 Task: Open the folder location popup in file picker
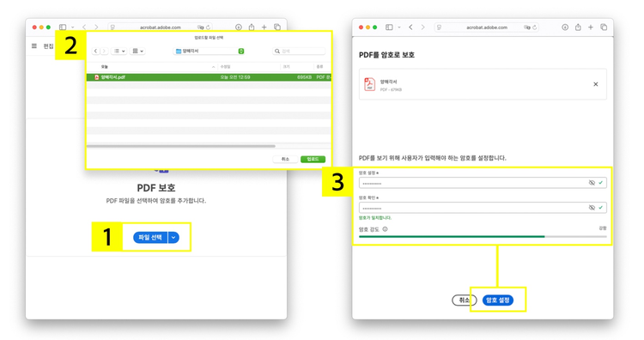(209, 51)
